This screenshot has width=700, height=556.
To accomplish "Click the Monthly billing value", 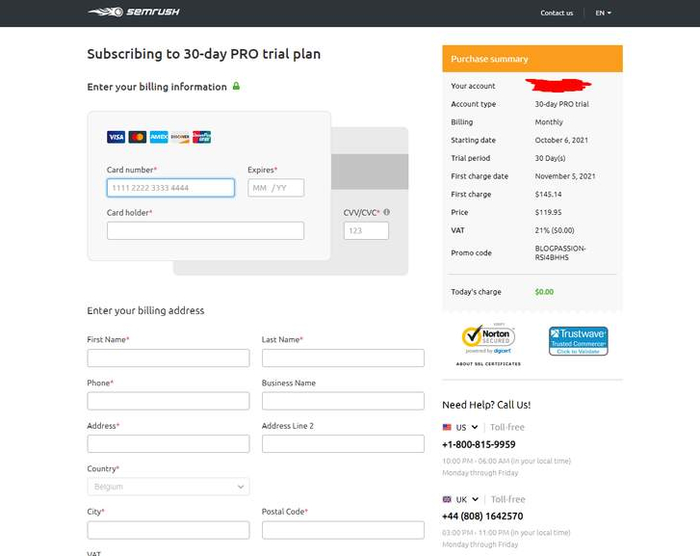I will pyautogui.click(x=549, y=122).
